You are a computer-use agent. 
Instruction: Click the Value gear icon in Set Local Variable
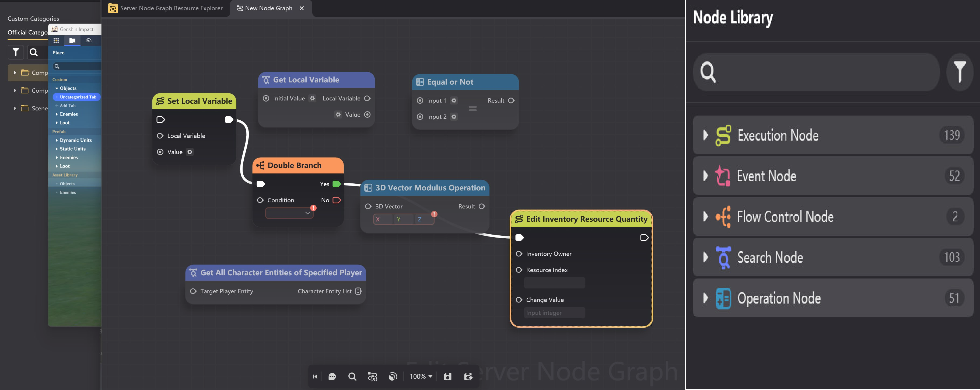pos(190,152)
